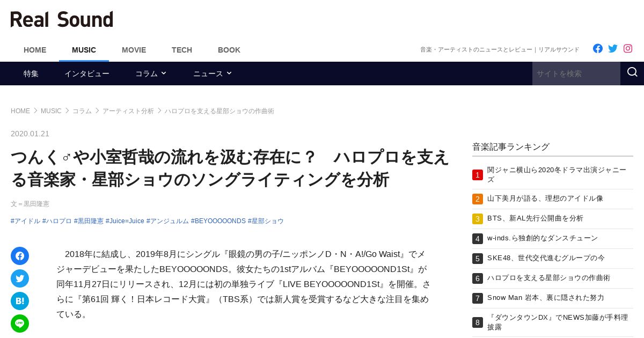644x338 pixels.
Task: Click the byline 文＝黒田隆憲
Action: click(x=30, y=204)
